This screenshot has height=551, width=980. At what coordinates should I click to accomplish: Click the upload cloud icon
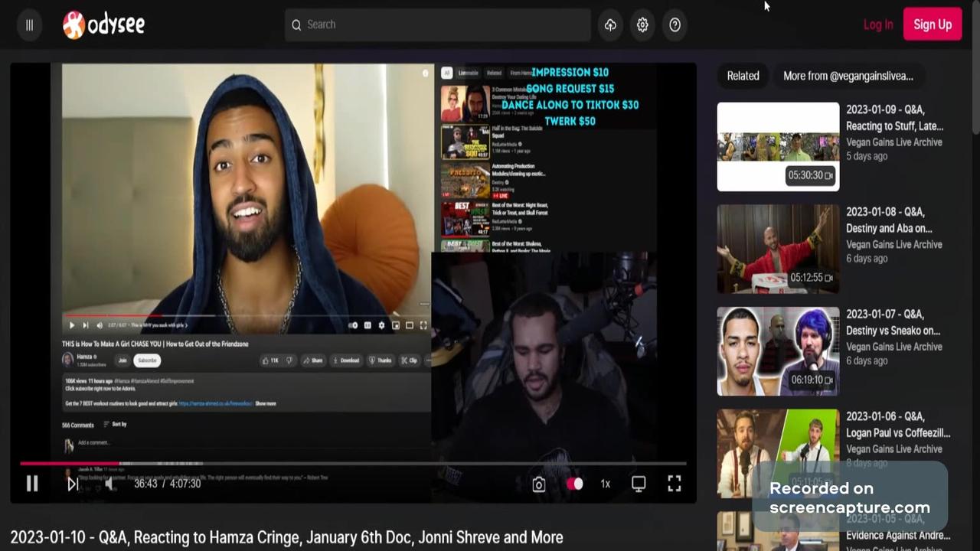point(610,24)
